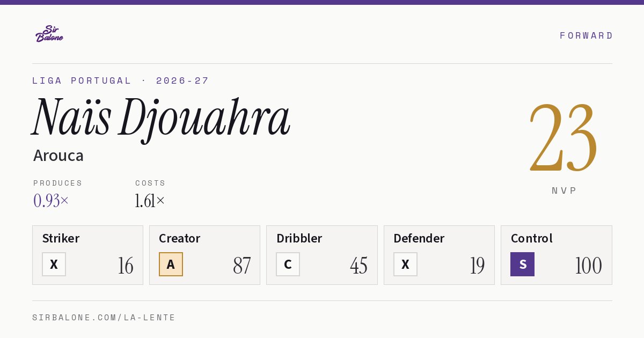644x338 pixels.
Task: Select the Creator A grade badge
Action: point(171,264)
